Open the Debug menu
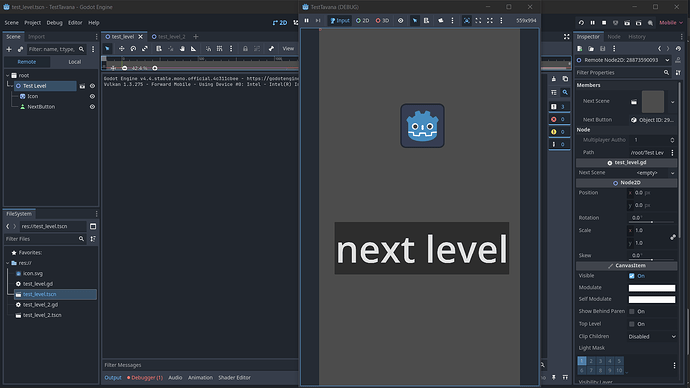This screenshot has height=388, width=690. pyautogui.click(x=55, y=22)
